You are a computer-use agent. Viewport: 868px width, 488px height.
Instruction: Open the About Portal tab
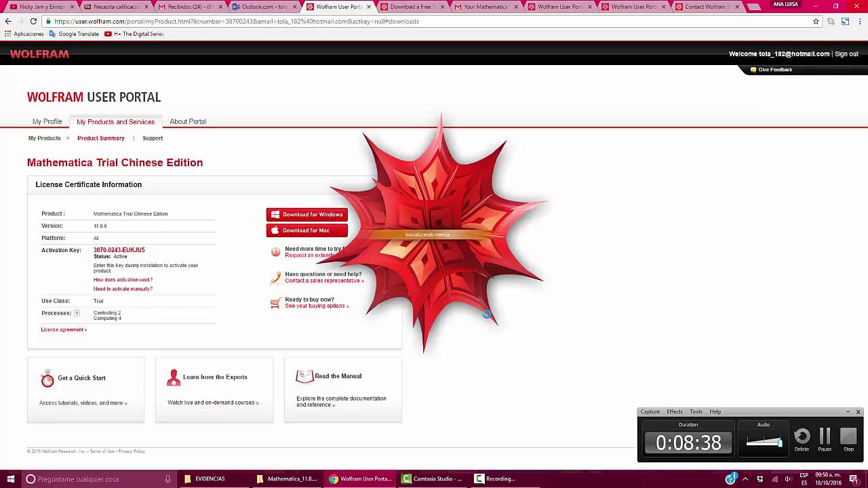(x=188, y=121)
